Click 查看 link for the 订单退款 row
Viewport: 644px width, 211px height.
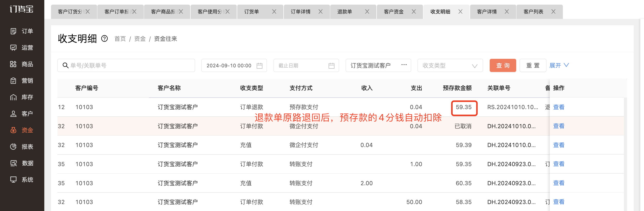pyautogui.click(x=559, y=107)
